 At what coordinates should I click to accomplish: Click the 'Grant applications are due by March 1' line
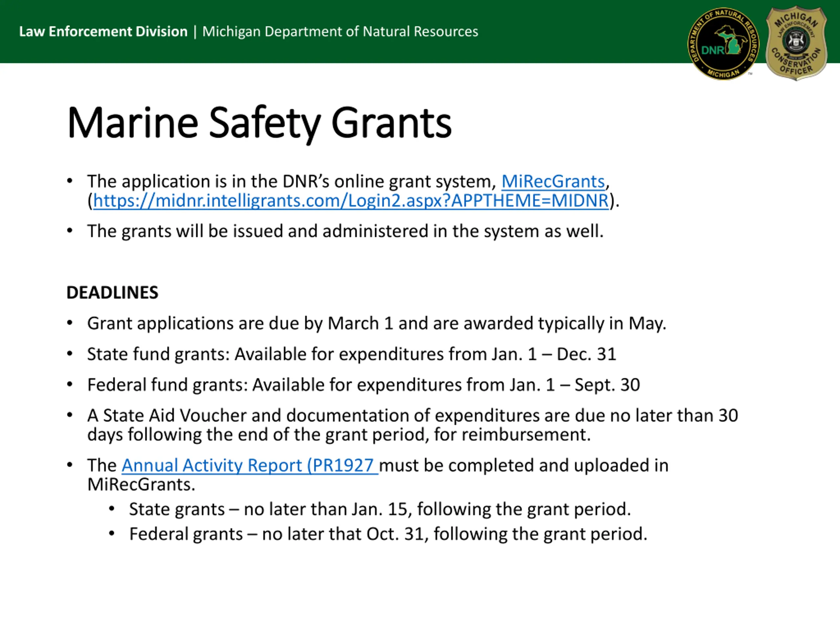point(377,324)
